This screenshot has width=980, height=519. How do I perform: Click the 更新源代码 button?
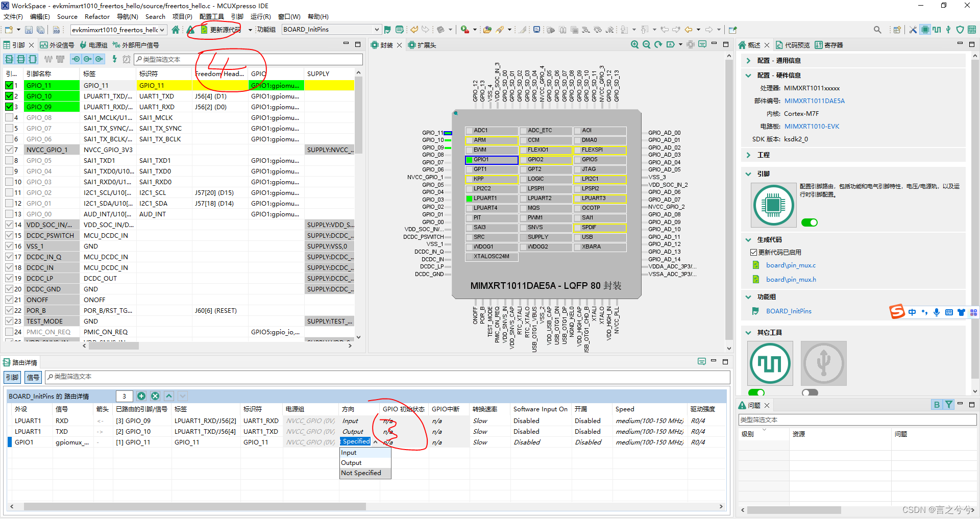tap(220, 30)
